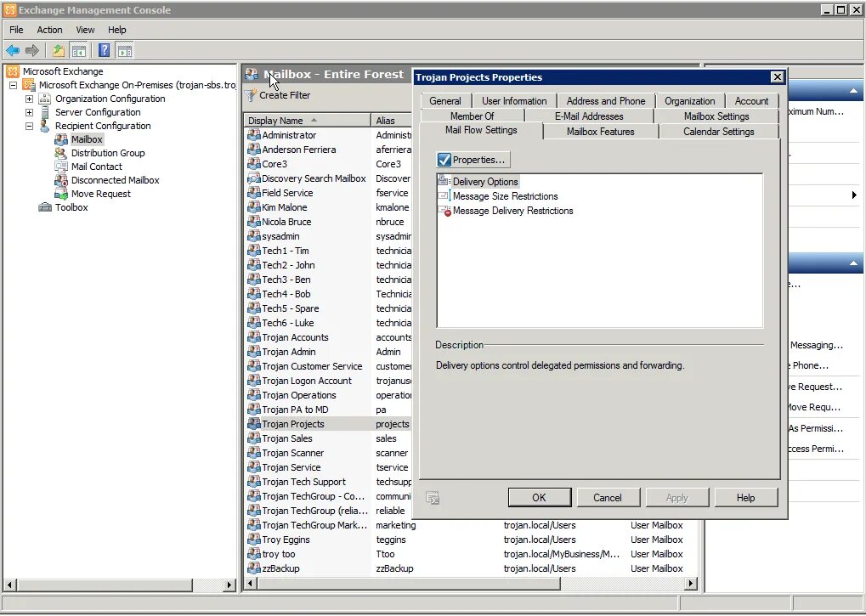This screenshot has height=616, width=866.
Task: Select the Mailbox node in tree
Action: (x=87, y=139)
